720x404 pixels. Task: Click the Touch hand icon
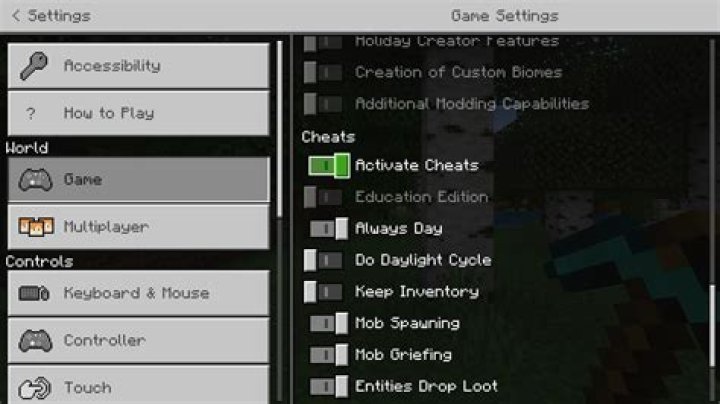pos(35,388)
